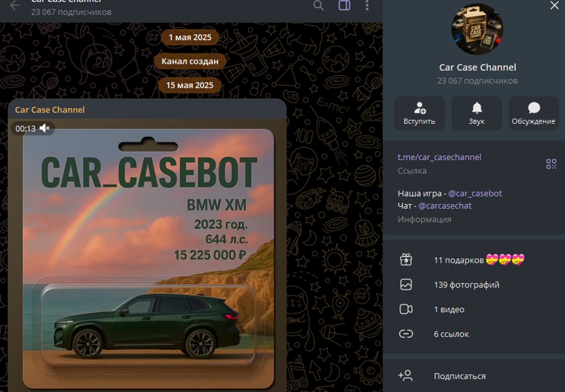This screenshot has width=565, height=392.
Task: Toggle Звук notification sound button
Action: [477, 113]
